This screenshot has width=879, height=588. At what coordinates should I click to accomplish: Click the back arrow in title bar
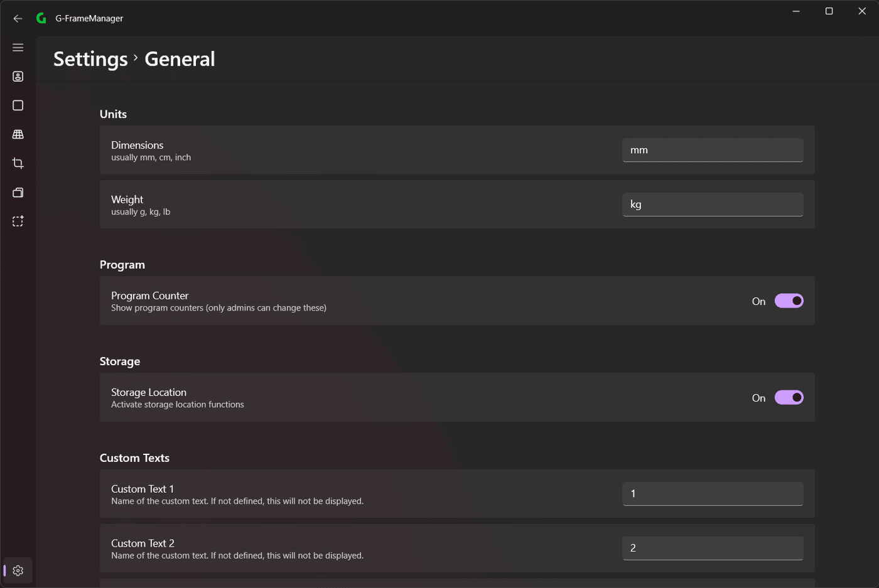[18, 18]
